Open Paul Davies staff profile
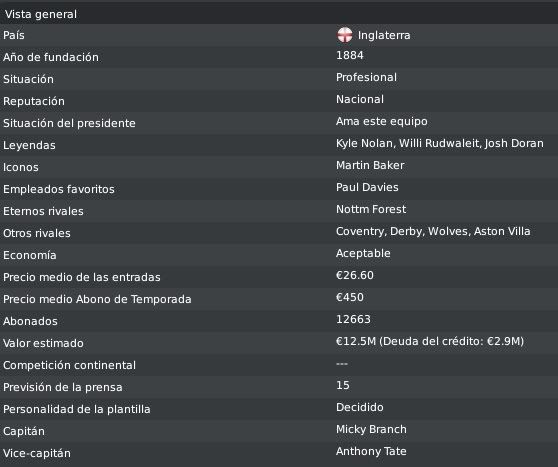This screenshot has height=467, width=558. [367, 187]
